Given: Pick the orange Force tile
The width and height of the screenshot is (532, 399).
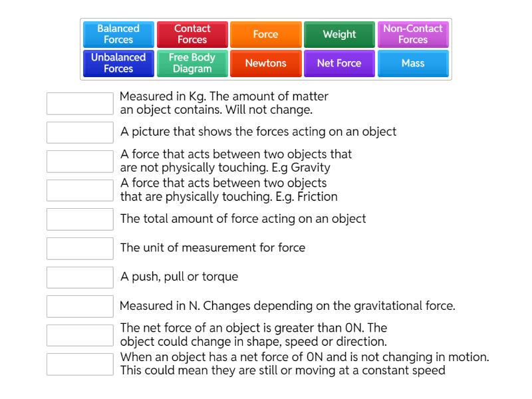Looking at the screenshot, I should (x=265, y=35).
